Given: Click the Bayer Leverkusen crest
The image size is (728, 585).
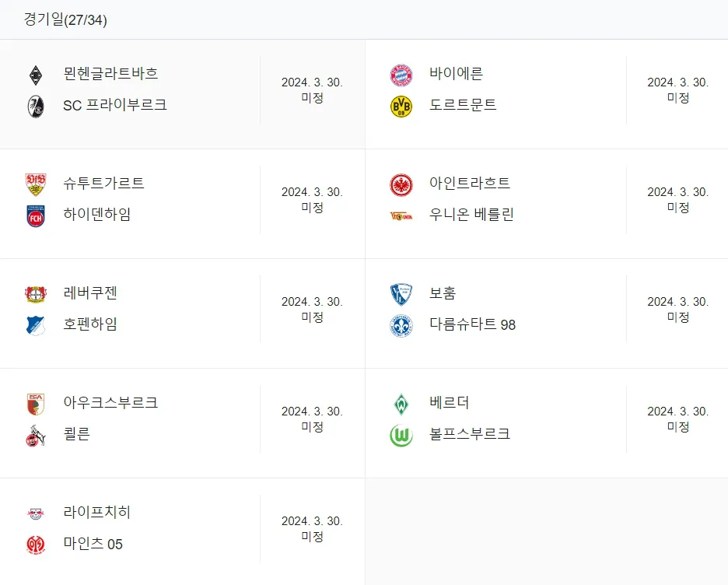Looking at the screenshot, I should [36, 294].
